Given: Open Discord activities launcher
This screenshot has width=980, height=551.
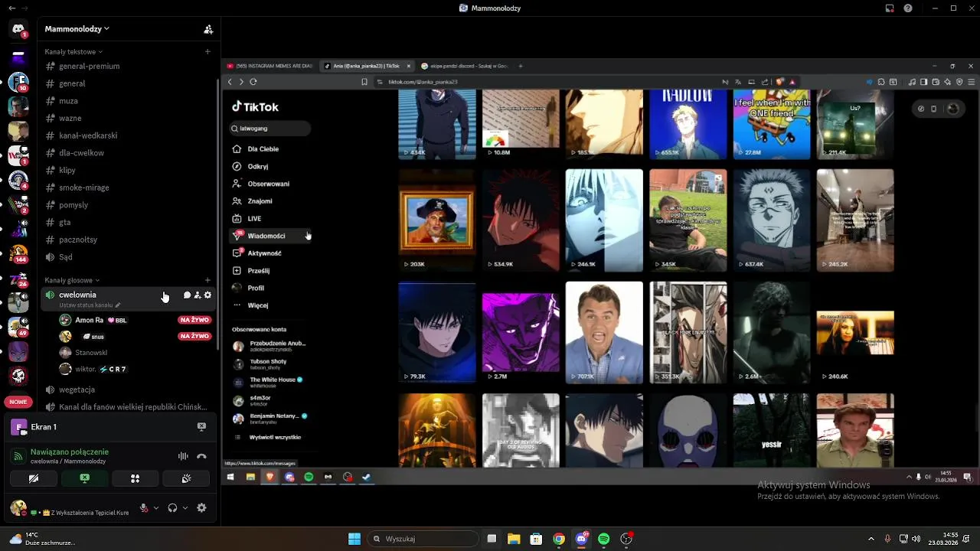Looking at the screenshot, I should click(135, 478).
